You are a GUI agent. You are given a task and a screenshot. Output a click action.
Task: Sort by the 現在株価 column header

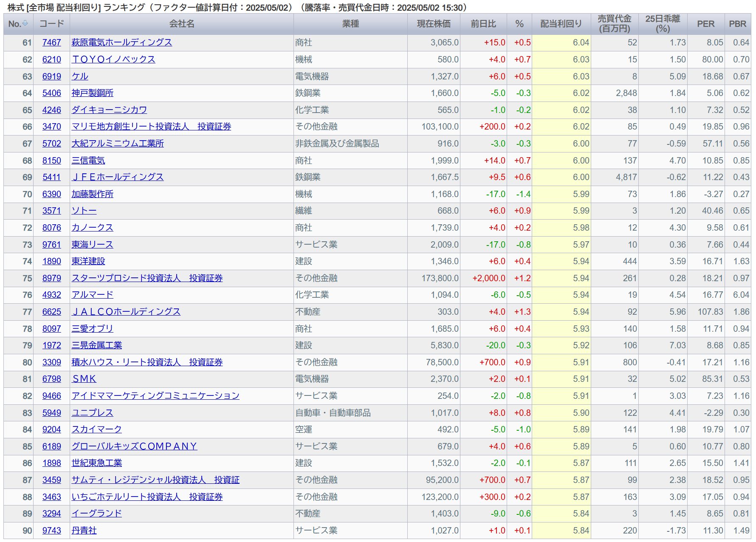[434, 24]
